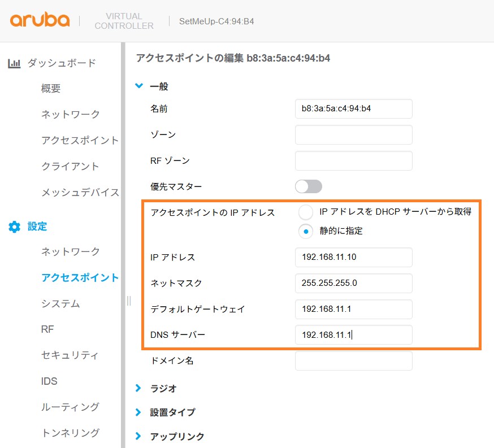Image resolution: width=494 pixels, height=448 pixels.
Task: Click the IP アドレス input field
Action: pos(353,258)
